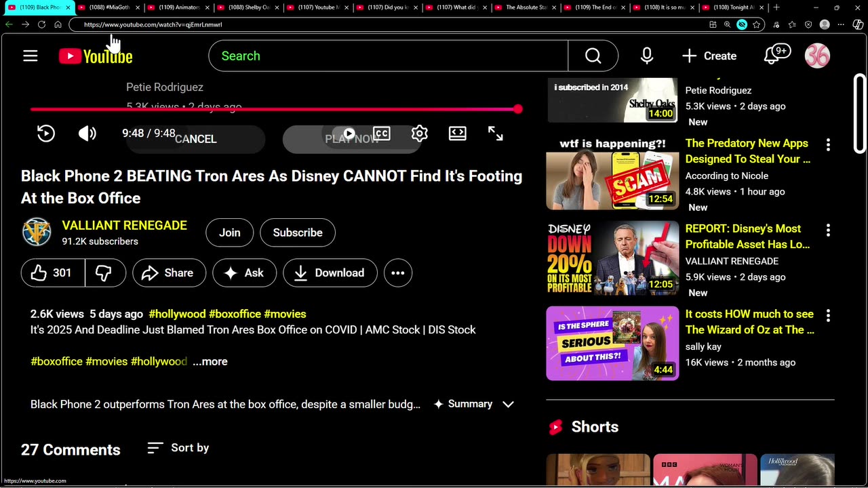Image resolution: width=868 pixels, height=488 pixels.
Task: Click the YouTube search input field
Action: pyautogui.click(x=389, y=56)
